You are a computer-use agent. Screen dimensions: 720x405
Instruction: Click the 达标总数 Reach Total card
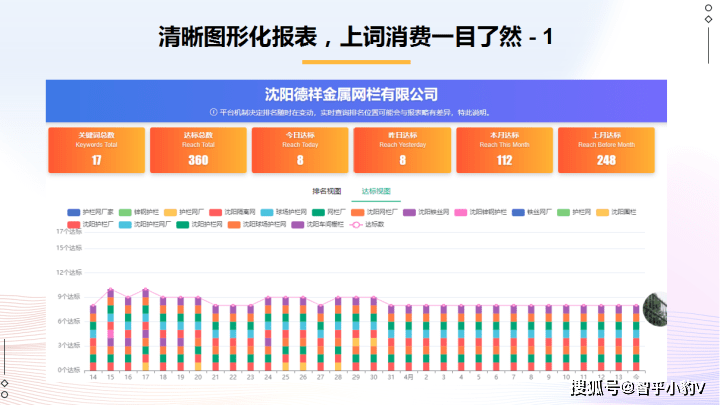point(198,150)
